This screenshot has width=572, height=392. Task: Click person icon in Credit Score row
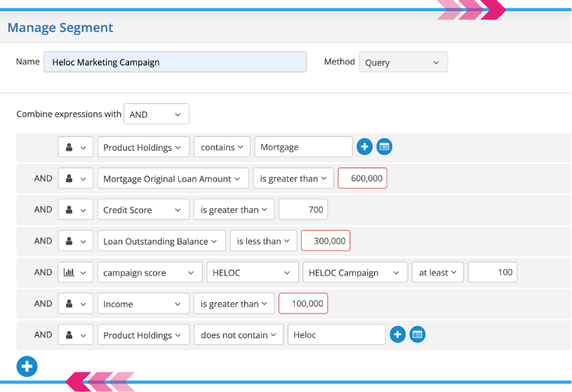[x=75, y=210]
